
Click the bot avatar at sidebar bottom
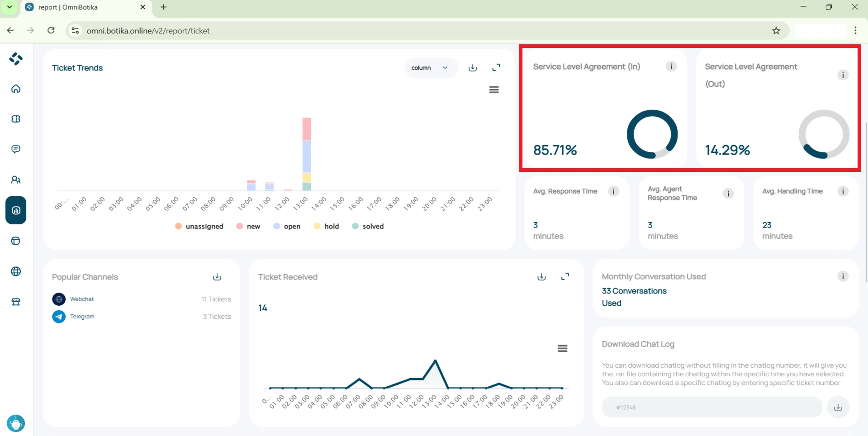click(x=16, y=423)
